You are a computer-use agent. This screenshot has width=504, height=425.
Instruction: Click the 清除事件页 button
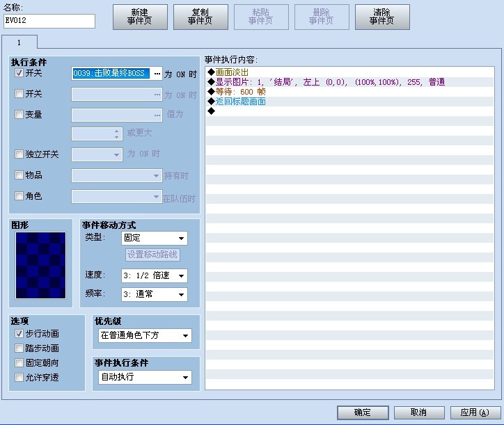click(382, 17)
